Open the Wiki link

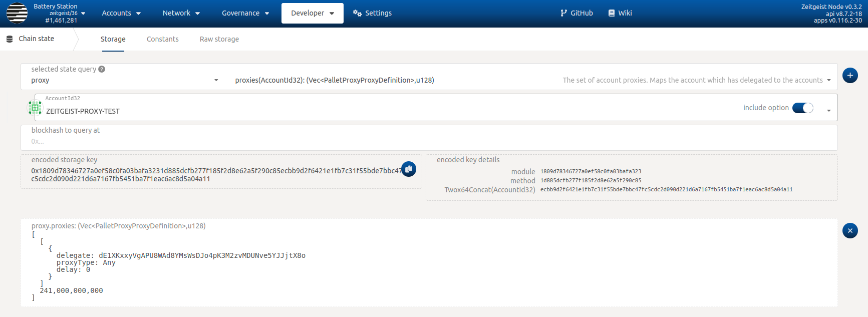point(620,13)
